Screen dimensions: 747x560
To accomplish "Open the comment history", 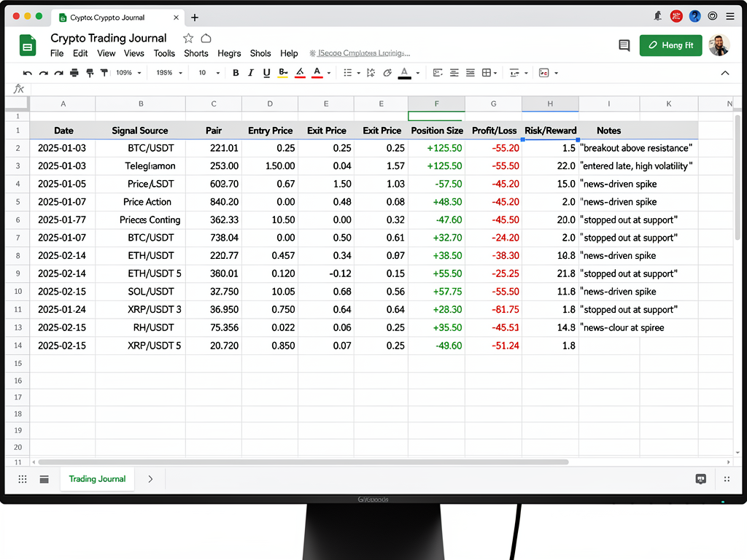I will tap(624, 45).
